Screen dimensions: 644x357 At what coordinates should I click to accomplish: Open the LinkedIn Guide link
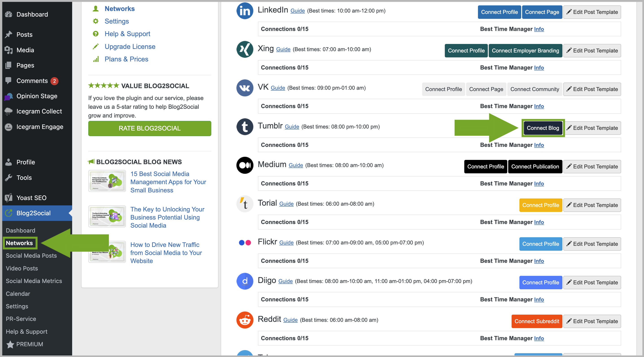point(297,11)
